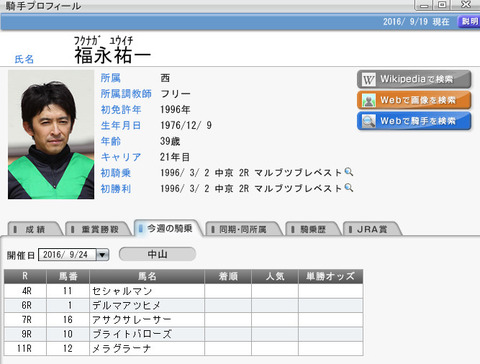This screenshot has height=364, width=480.
Task: Click the person image icon on the orange button
Action: [x=369, y=101]
